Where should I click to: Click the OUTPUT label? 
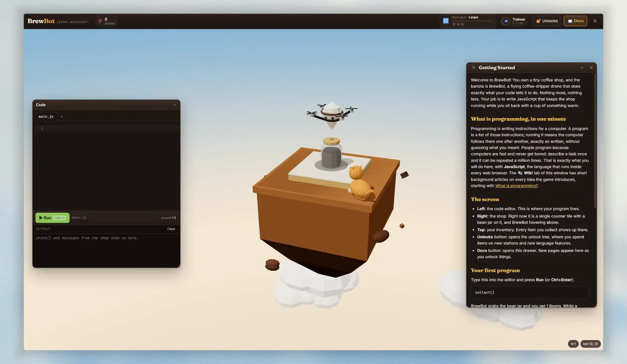(43, 229)
